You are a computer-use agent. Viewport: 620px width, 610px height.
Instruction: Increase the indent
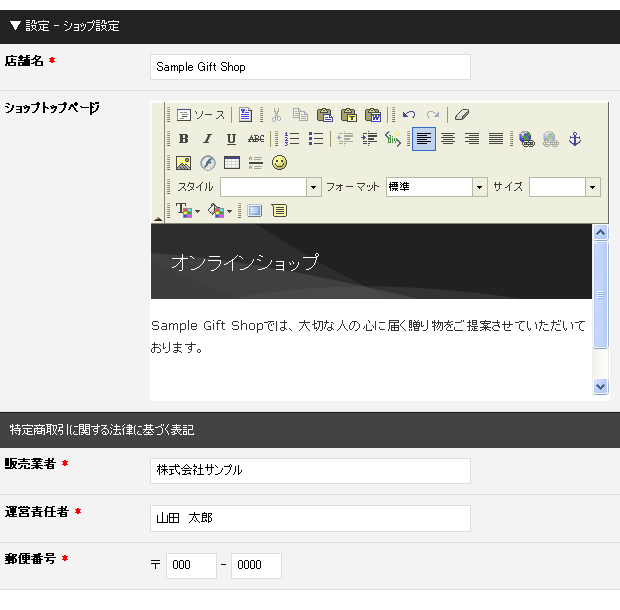click(369, 139)
